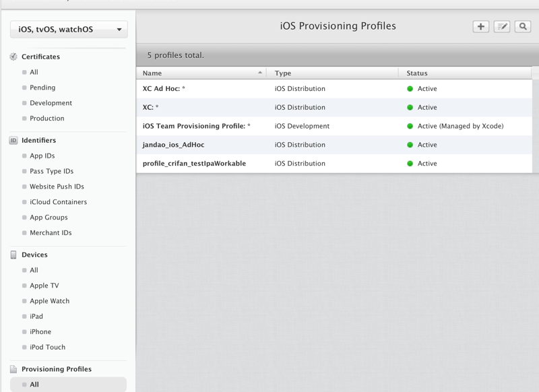Select Pending under Certificates
Viewport: 539px width, 392px height.
click(x=42, y=88)
